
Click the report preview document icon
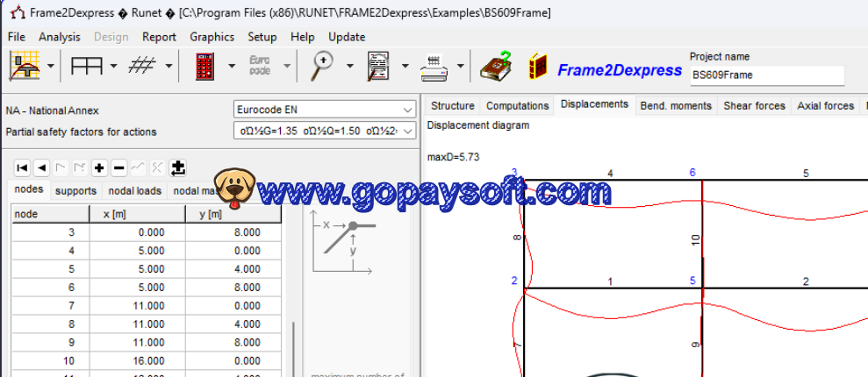[378, 66]
